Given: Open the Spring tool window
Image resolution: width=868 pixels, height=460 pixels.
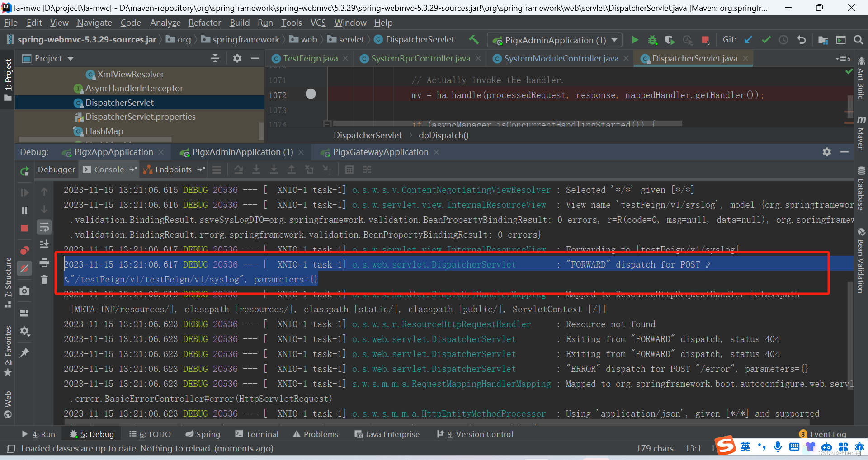Looking at the screenshot, I should pyautogui.click(x=203, y=434).
